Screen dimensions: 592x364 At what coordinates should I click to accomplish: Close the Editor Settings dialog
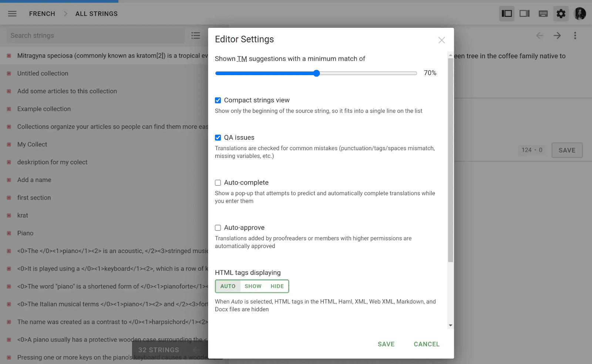click(x=441, y=40)
